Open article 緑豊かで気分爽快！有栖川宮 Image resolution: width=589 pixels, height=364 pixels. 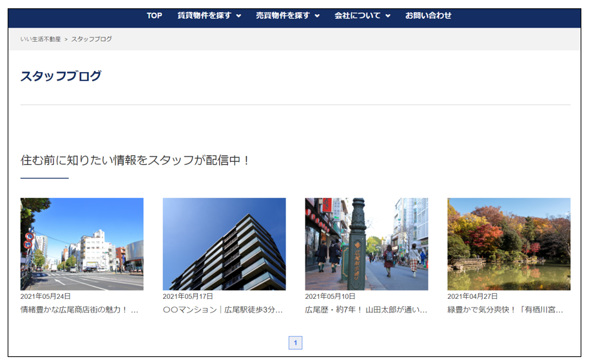point(507,310)
